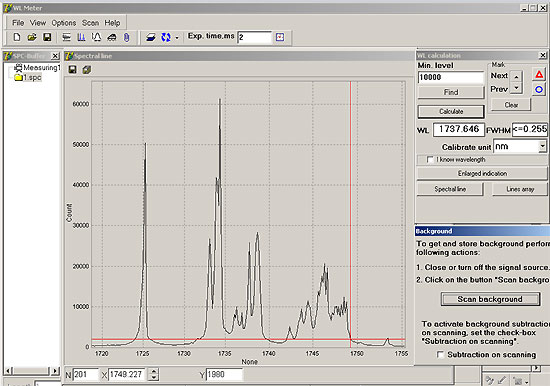Screen dimensions: 550x386
Task: Open the Scan menu
Action: tap(90, 23)
